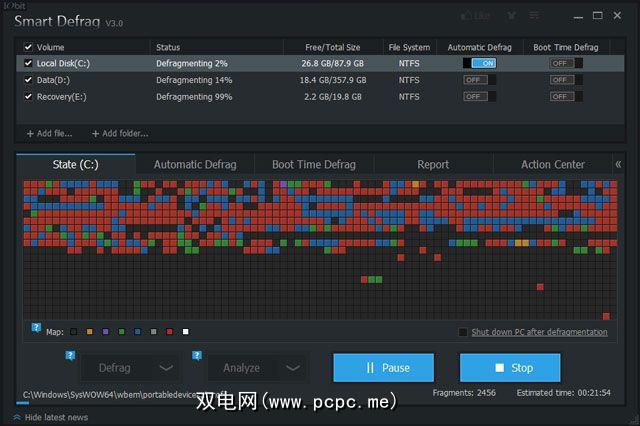Screen dimensions: 640x426
Task: Open the Analyze button dropdown arrow
Action: point(292,368)
